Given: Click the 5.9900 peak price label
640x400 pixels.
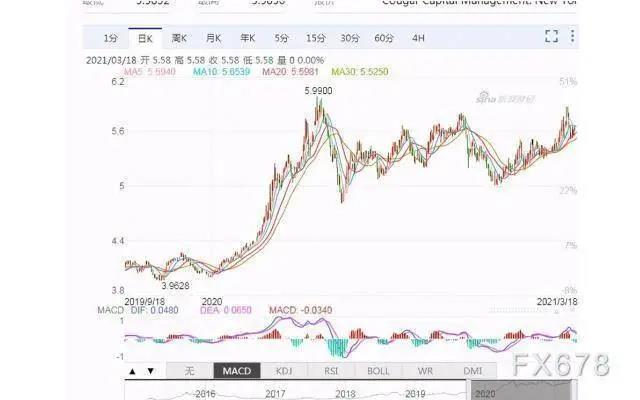Looking at the screenshot, I should [319, 91].
